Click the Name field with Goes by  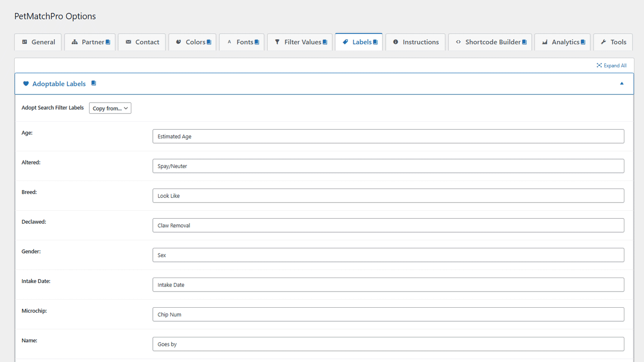(x=388, y=344)
